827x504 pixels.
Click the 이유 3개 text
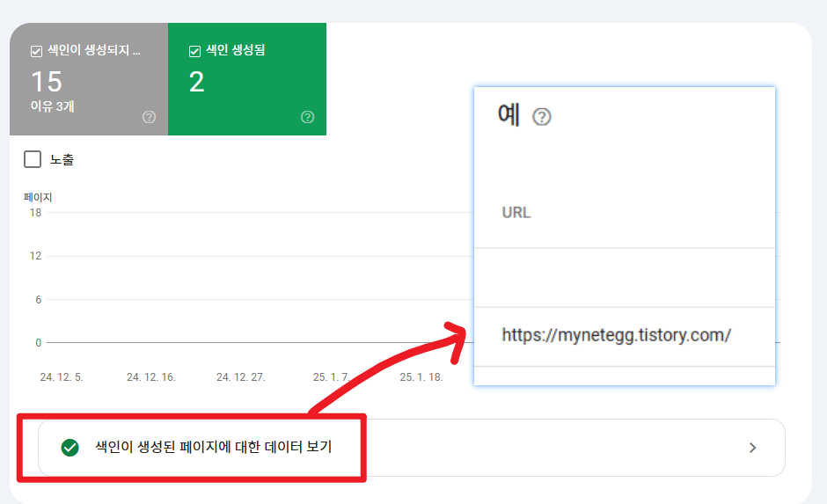52,106
